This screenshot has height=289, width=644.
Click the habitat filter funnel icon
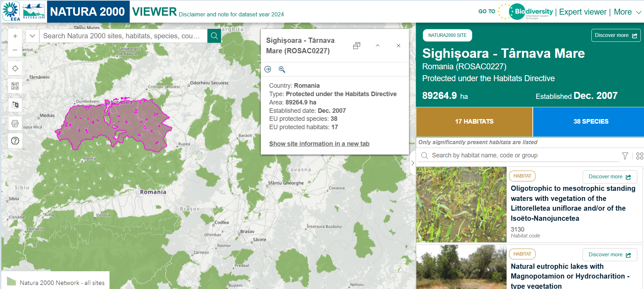point(625,156)
